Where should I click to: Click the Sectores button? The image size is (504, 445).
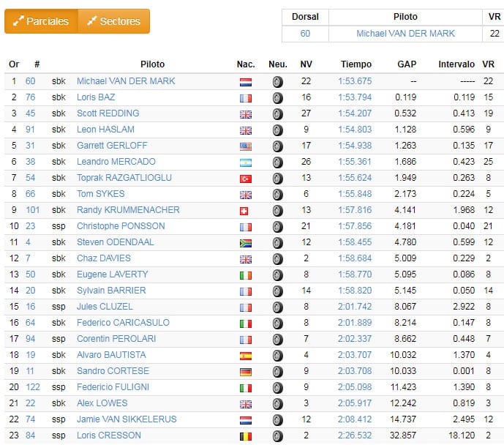pos(113,21)
